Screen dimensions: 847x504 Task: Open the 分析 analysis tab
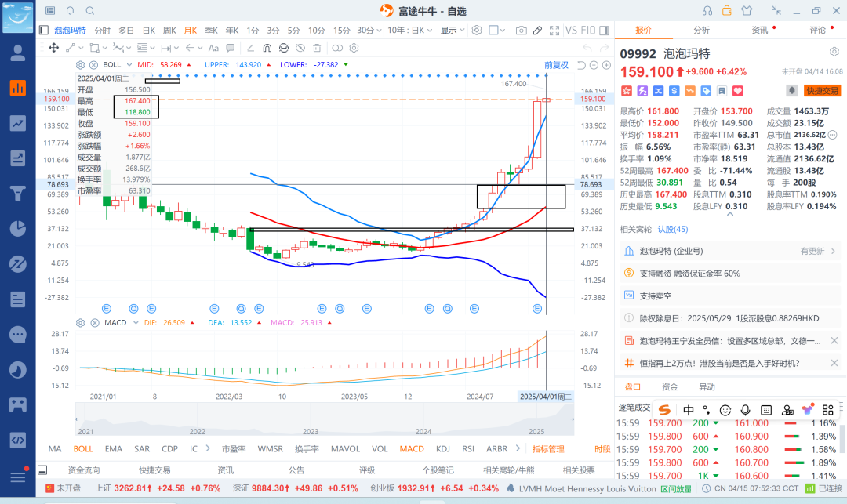701,31
